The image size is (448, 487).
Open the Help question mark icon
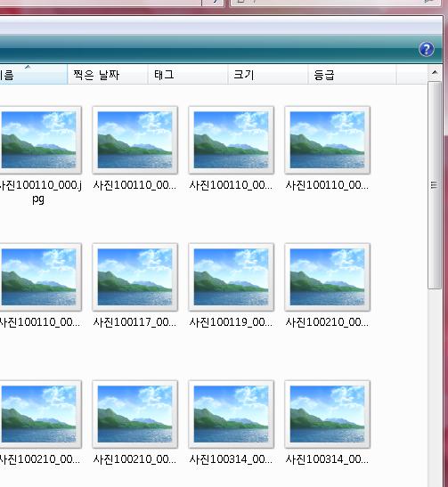[x=427, y=49]
